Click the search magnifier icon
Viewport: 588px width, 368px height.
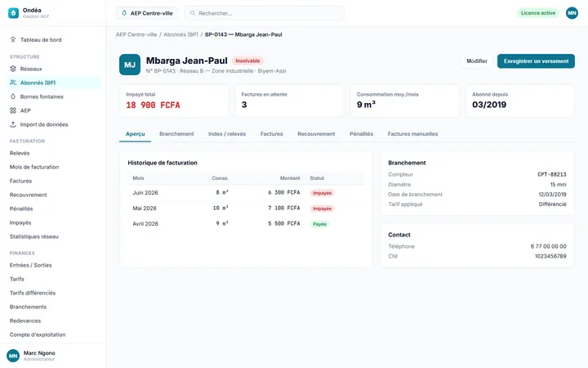193,13
